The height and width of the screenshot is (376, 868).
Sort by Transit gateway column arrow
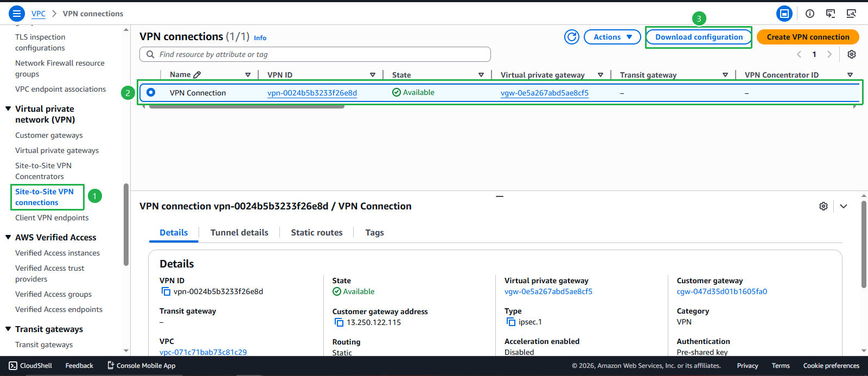point(725,75)
